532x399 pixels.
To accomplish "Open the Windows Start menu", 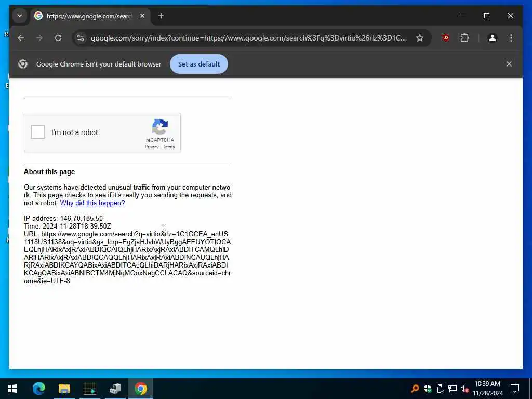I will click(12, 389).
